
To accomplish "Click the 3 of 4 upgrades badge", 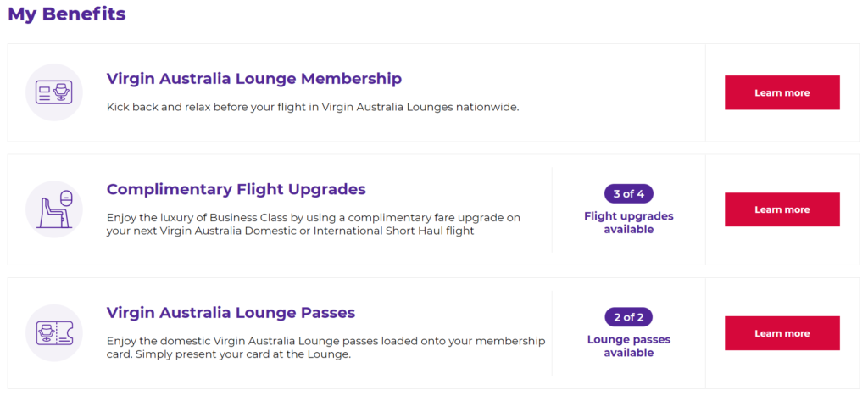I will point(628,194).
